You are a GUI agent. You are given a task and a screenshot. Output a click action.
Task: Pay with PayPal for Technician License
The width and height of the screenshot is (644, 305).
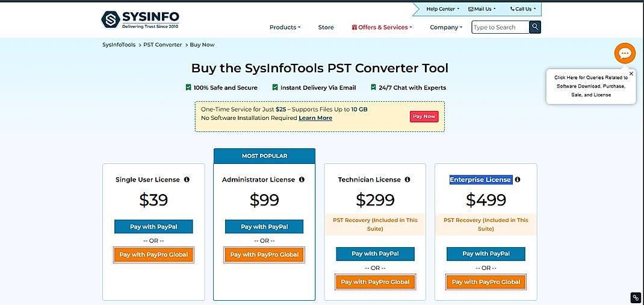376,254
